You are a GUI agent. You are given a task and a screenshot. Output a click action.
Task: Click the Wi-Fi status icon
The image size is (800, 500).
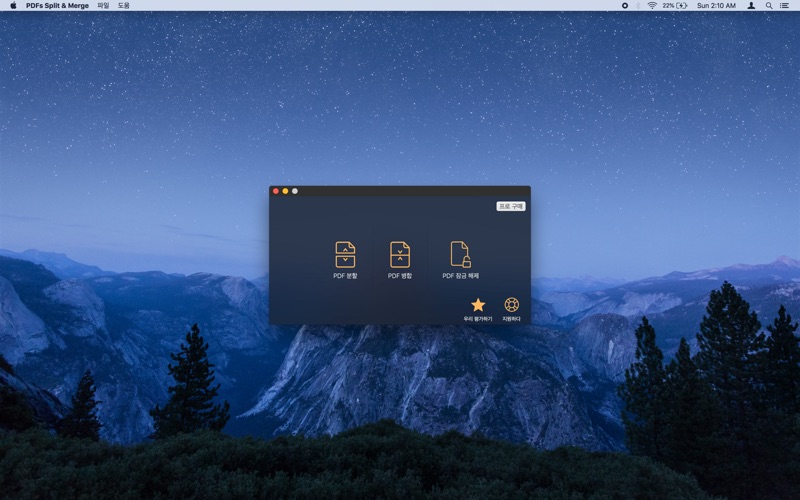point(652,6)
